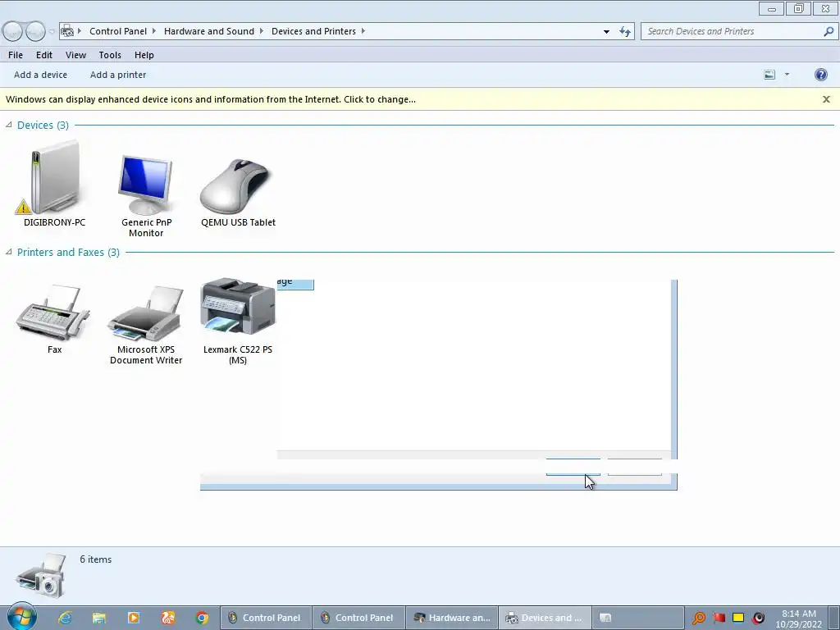Go to Control Panel breadcrumb
Image resolution: width=840 pixels, height=630 pixels.
point(118,31)
